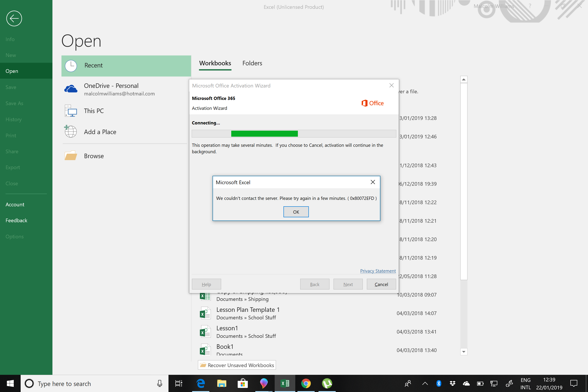Click the Windows Ink Workspace pen icon
This screenshot has width=588, height=392.
(509, 383)
